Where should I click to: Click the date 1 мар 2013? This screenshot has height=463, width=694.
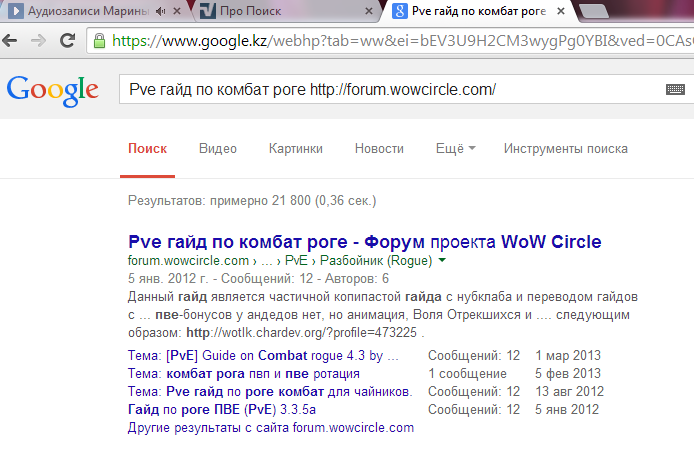coord(568,355)
